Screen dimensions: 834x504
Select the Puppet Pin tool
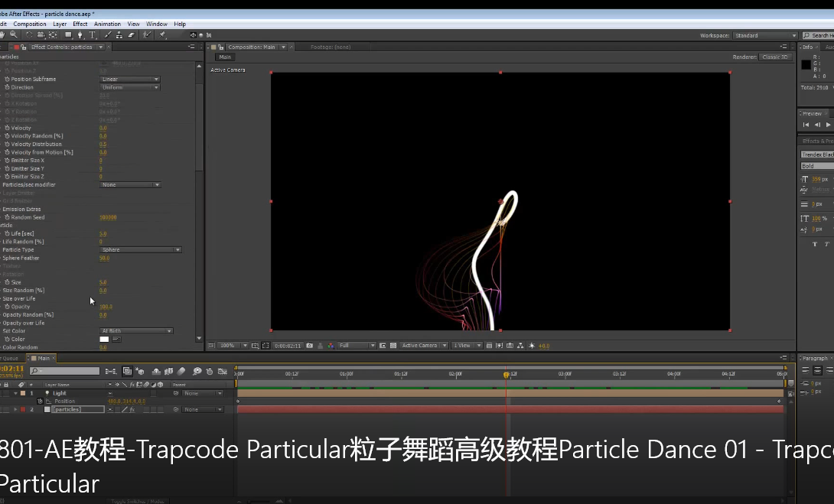point(162,35)
